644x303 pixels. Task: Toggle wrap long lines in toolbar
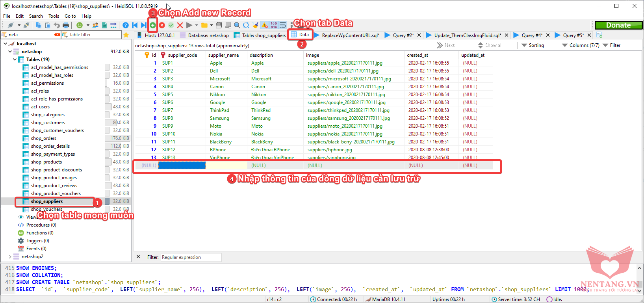coord(283,25)
